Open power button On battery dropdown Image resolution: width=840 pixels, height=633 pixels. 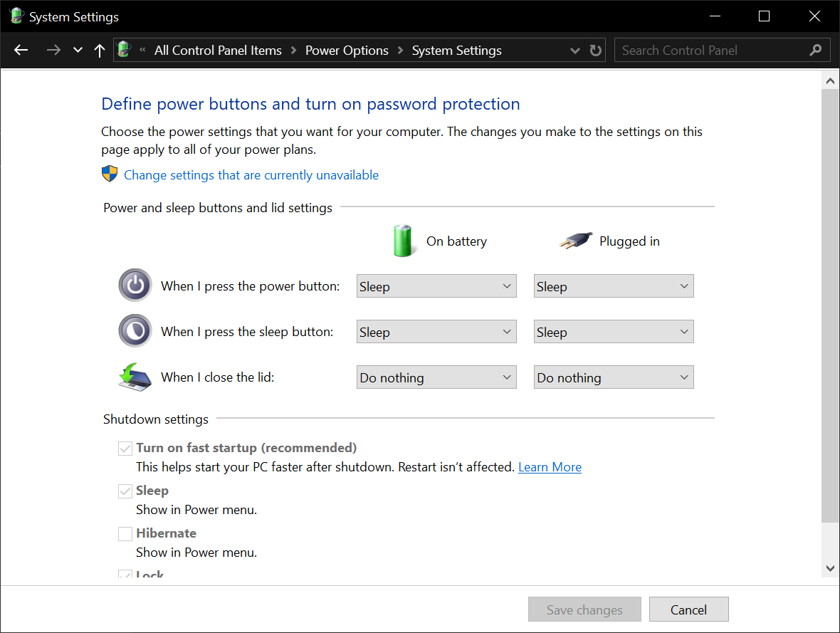tap(436, 286)
